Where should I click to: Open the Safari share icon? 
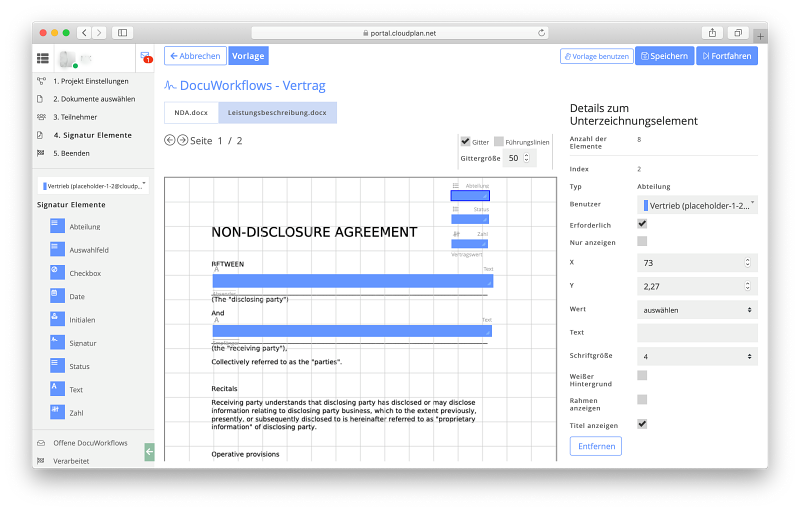tap(712, 33)
